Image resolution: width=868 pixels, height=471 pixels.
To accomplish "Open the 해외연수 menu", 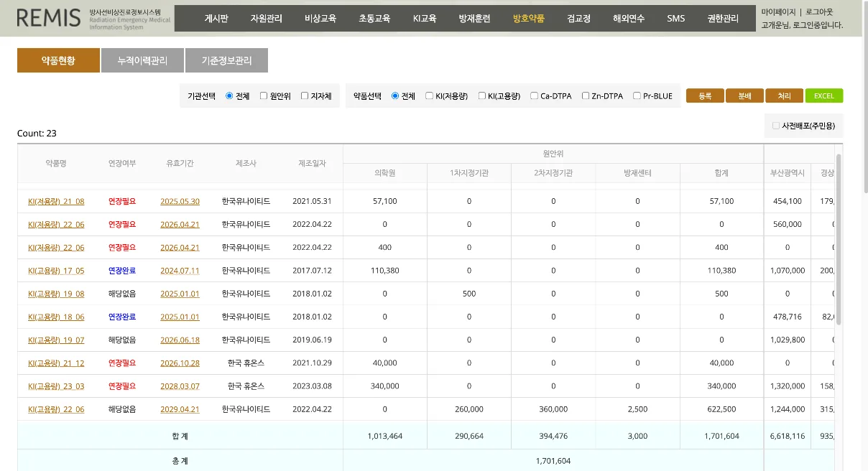I will point(629,19).
